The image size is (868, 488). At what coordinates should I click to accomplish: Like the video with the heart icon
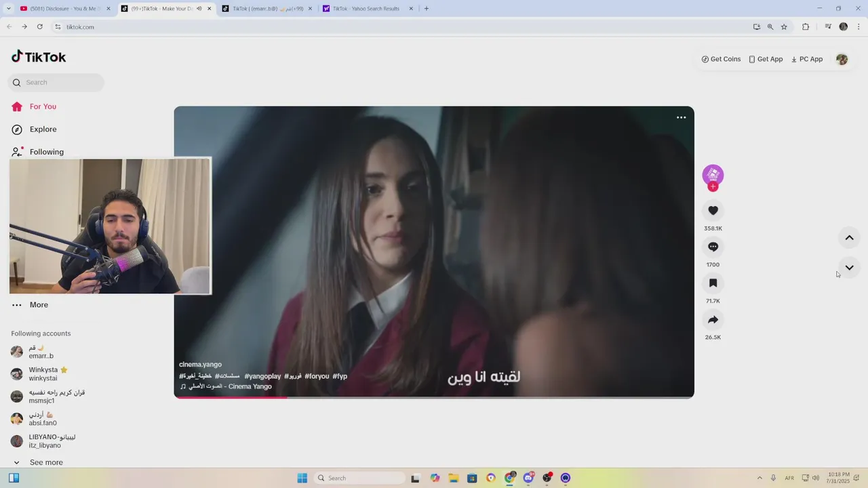tap(713, 211)
